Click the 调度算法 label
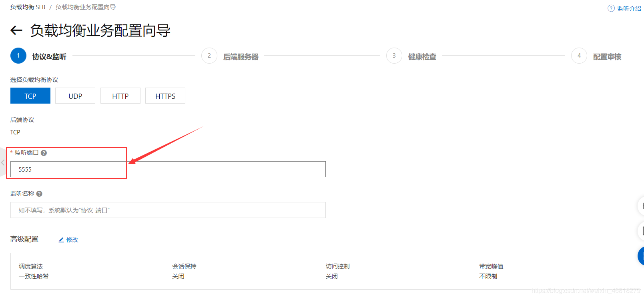This screenshot has height=298, width=644. (x=30, y=266)
